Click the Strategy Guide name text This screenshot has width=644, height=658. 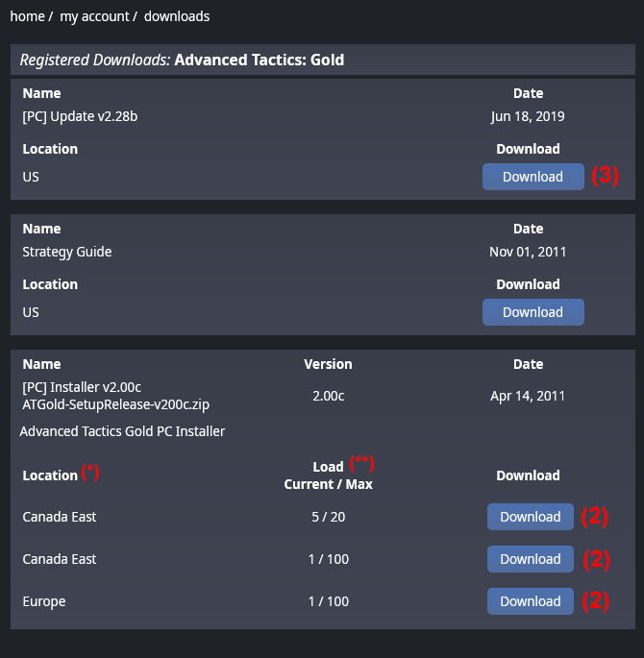click(x=67, y=252)
